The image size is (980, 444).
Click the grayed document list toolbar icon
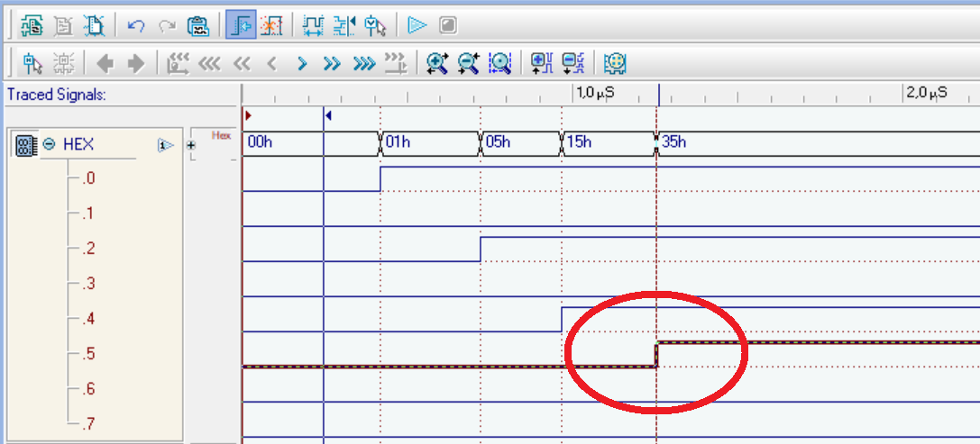click(63, 25)
